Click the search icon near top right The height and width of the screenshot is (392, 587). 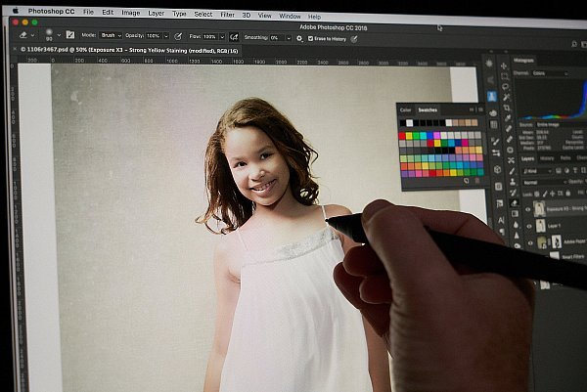coord(574,44)
